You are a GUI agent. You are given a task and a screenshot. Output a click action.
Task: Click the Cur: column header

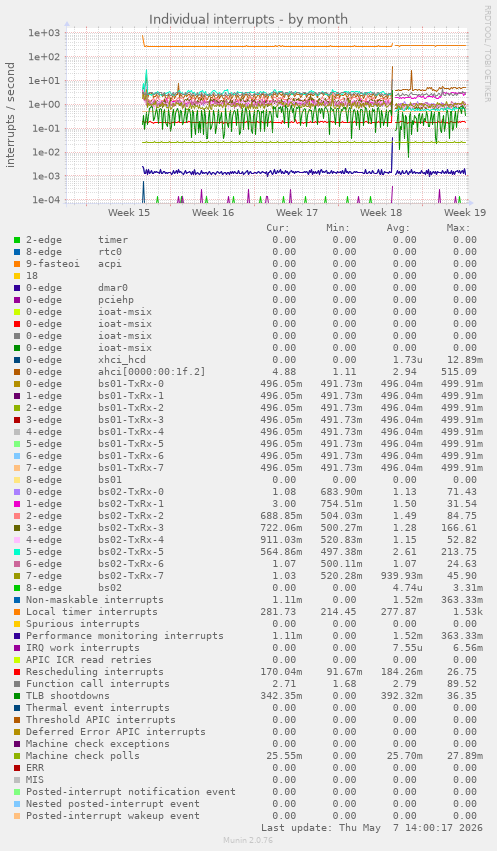278,228
